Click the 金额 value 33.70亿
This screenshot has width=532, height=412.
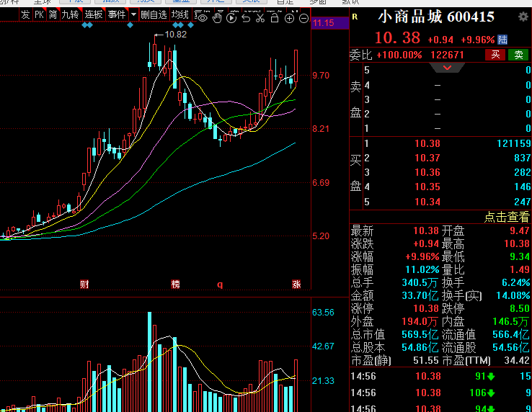[x=420, y=295]
